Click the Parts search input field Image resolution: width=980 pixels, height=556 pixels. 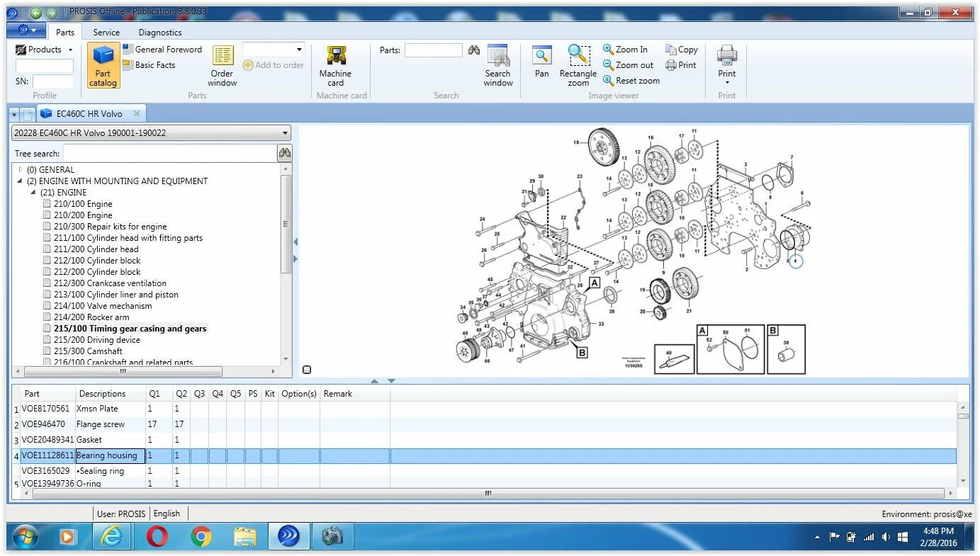tap(433, 50)
